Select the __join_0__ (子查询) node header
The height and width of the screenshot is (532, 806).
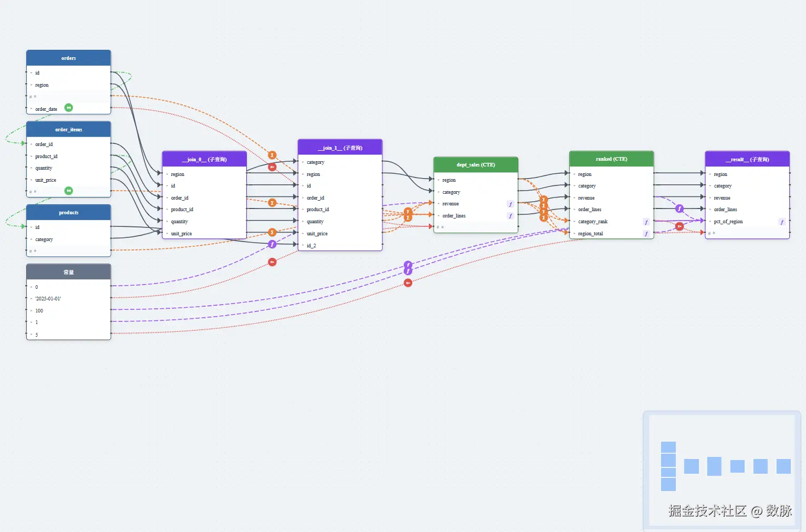[x=204, y=159]
